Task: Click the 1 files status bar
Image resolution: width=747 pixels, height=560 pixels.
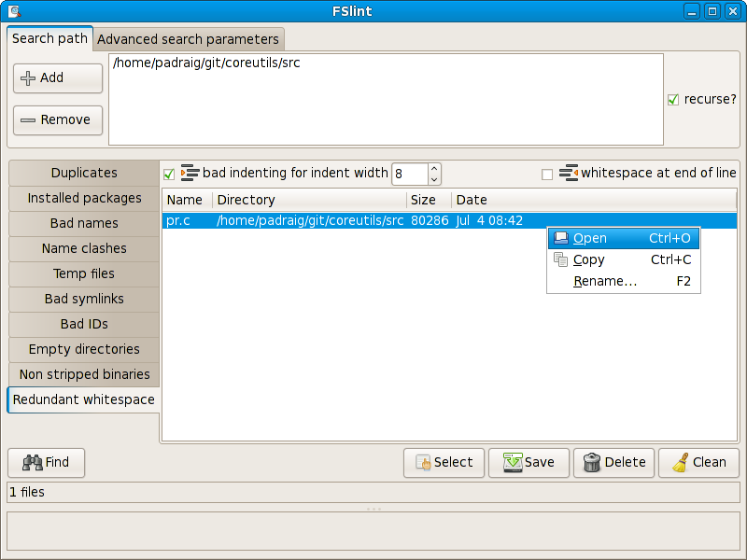Action: pos(373,493)
